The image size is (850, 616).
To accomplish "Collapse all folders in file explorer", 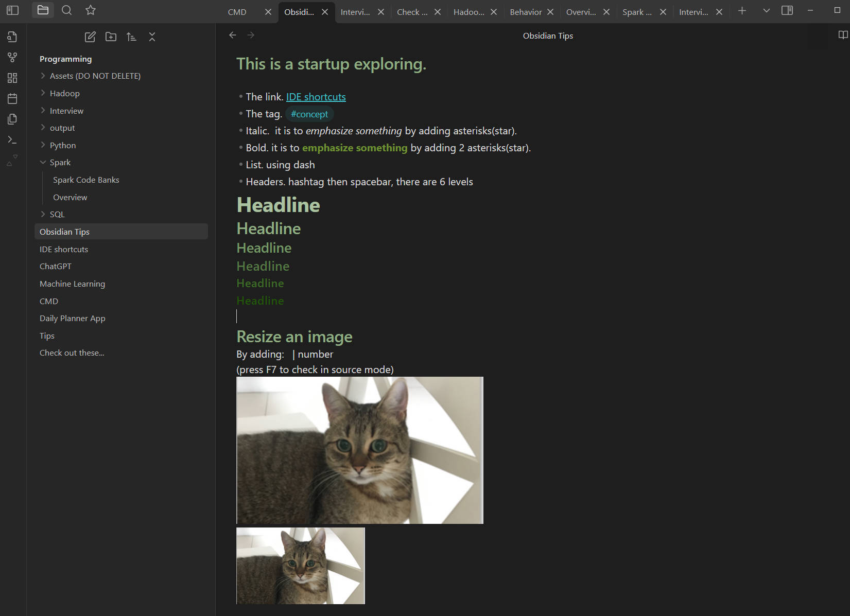I will 152,37.
